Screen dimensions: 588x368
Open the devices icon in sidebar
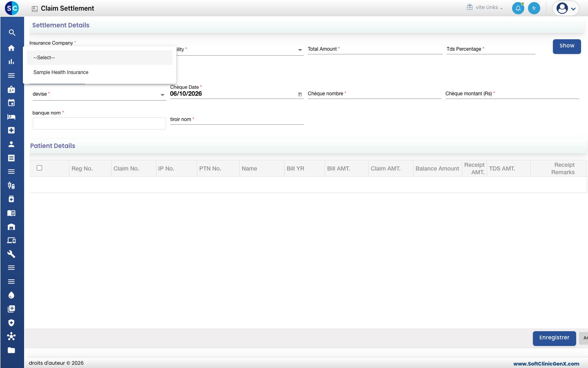point(11,240)
